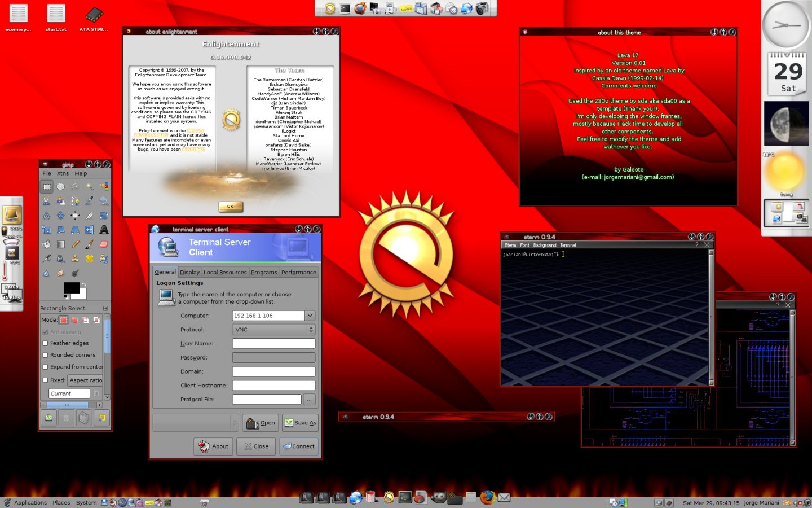Open the Computer address dropdown

tap(310, 316)
